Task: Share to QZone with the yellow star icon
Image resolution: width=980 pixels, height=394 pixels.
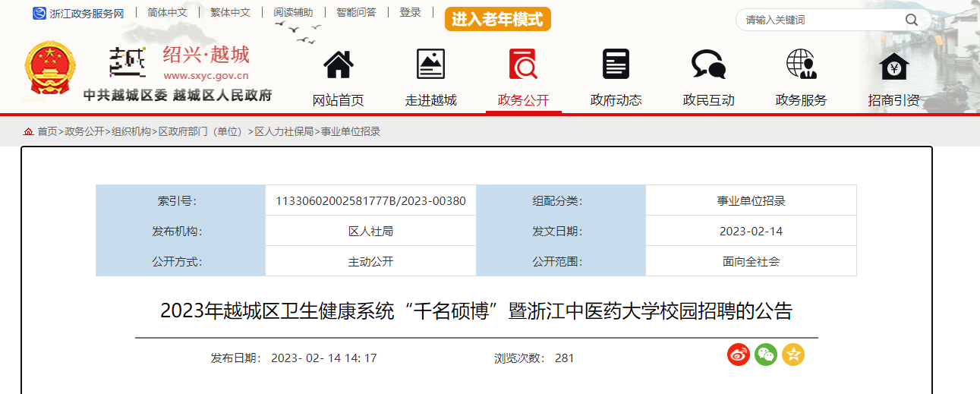Action: click(x=793, y=355)
